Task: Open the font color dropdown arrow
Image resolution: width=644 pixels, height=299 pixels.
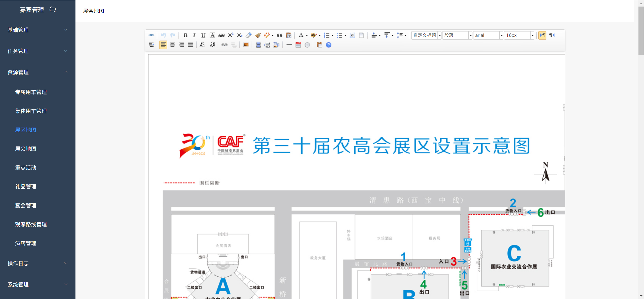Action: coord(307,36)
